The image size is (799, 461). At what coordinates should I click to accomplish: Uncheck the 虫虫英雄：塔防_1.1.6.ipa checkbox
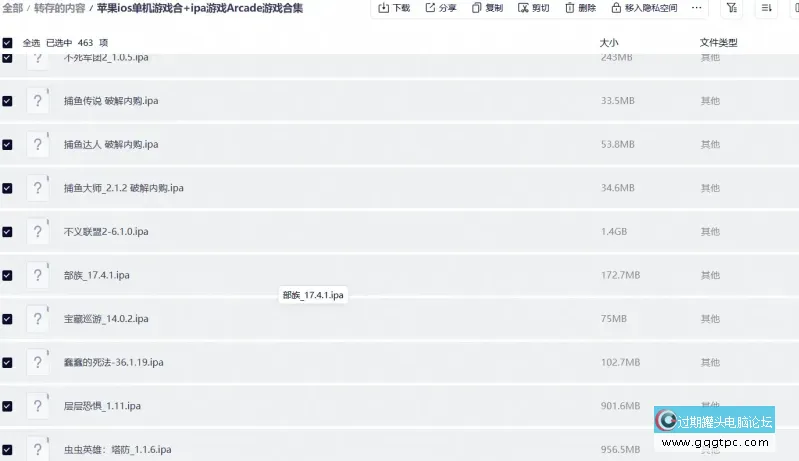pyautogui.click(x=7, y=450)
